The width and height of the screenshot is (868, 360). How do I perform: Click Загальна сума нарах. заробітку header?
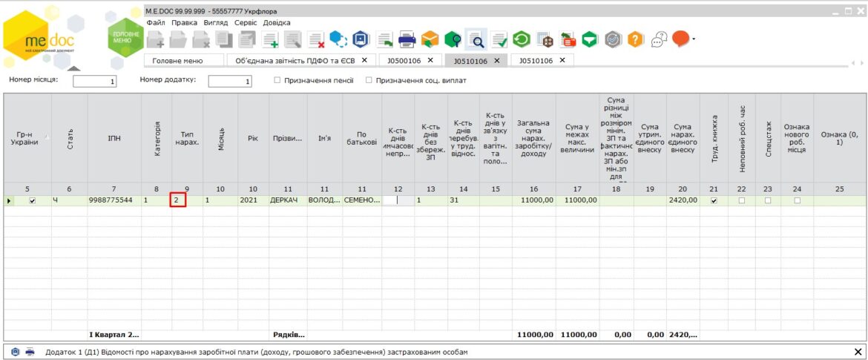point(533,137)
